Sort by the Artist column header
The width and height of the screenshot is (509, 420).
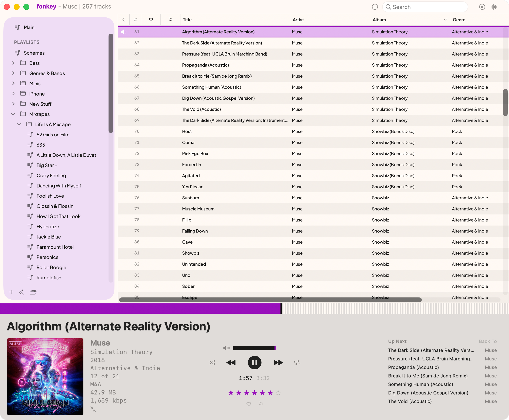point(330,20)
